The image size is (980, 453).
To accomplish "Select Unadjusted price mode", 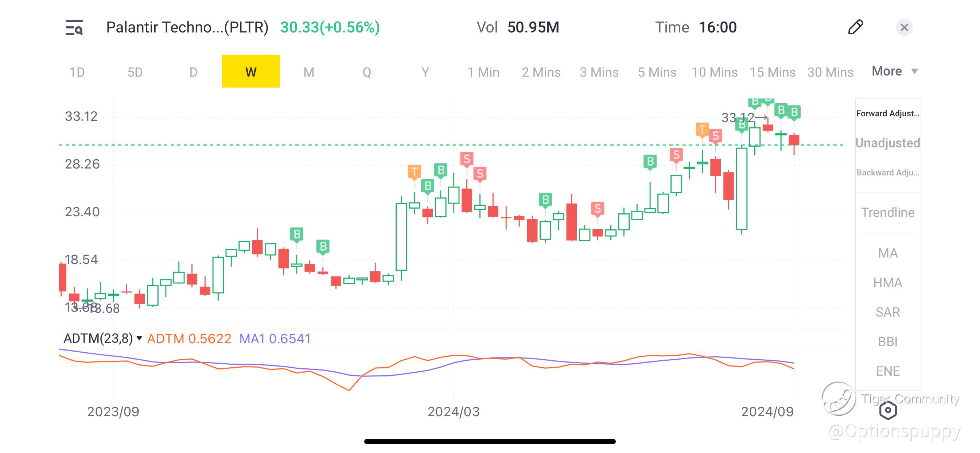I will click(887, 143).
